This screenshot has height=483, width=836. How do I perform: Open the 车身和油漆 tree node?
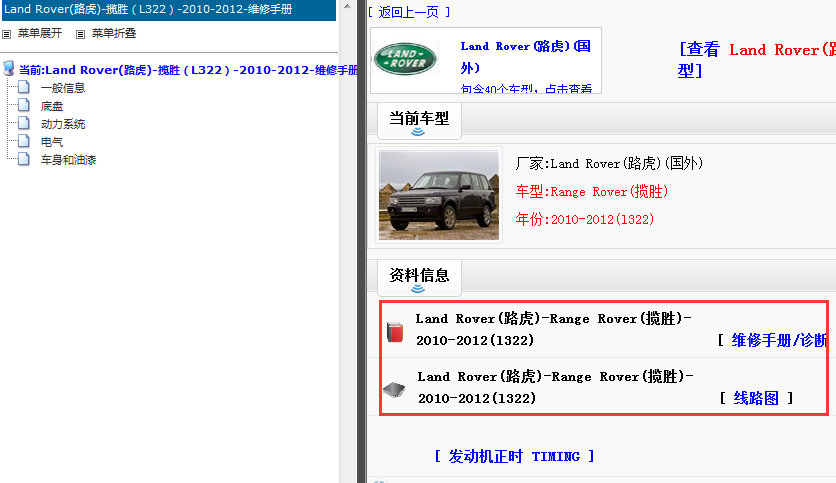68,160
